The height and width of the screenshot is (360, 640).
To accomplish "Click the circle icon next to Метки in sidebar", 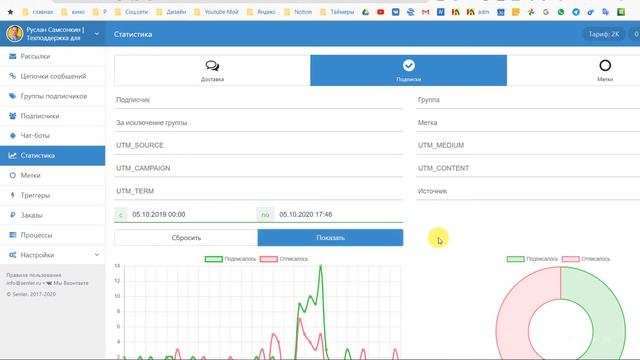I will pos(13,175).
